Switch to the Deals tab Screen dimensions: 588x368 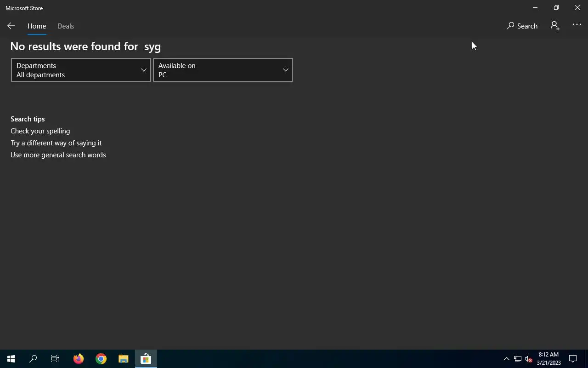pos(66,26)
